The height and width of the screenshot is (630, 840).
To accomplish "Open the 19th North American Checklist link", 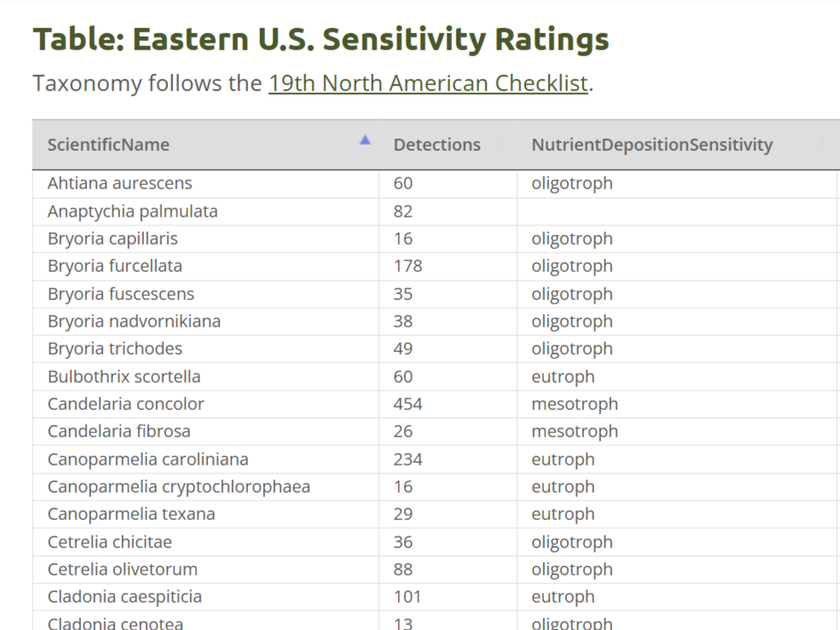I will (x=428, y=84).
